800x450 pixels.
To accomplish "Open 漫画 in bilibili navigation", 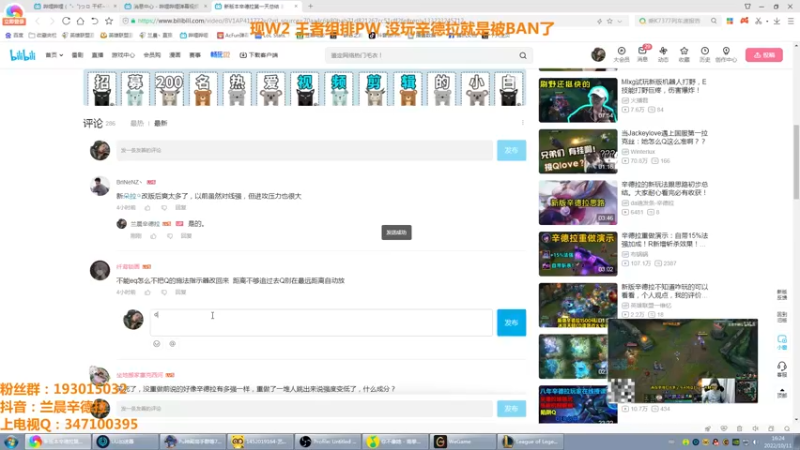I will tap(175, 55).
